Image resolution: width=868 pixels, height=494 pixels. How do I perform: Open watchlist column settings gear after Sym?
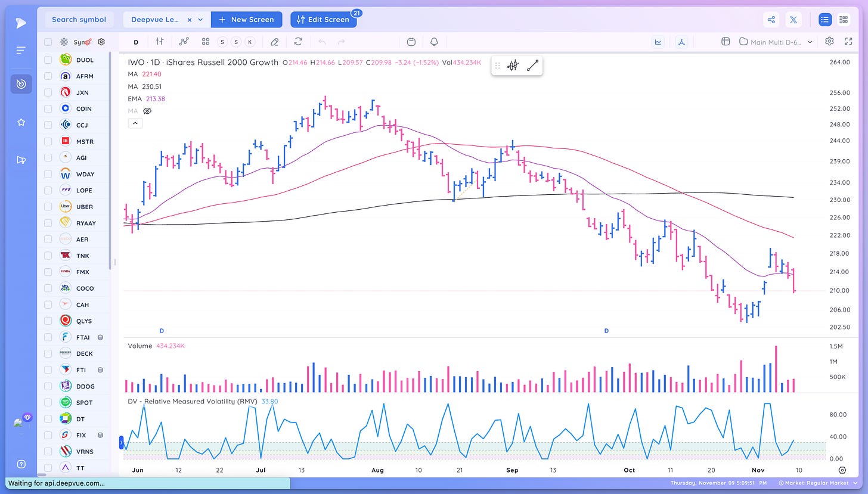pos(101,42)
